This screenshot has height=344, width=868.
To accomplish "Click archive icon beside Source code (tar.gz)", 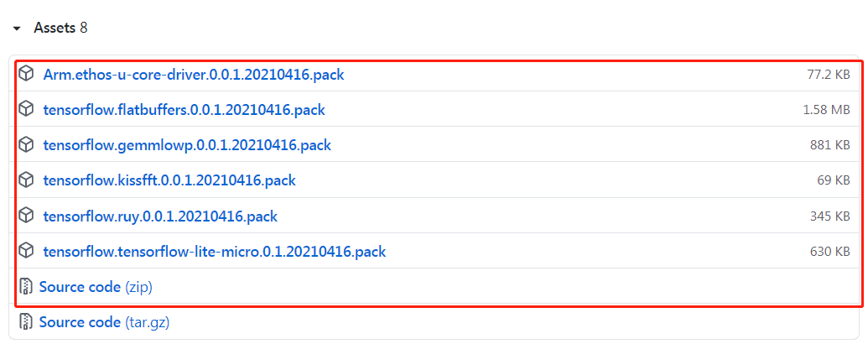I will 26,321.
